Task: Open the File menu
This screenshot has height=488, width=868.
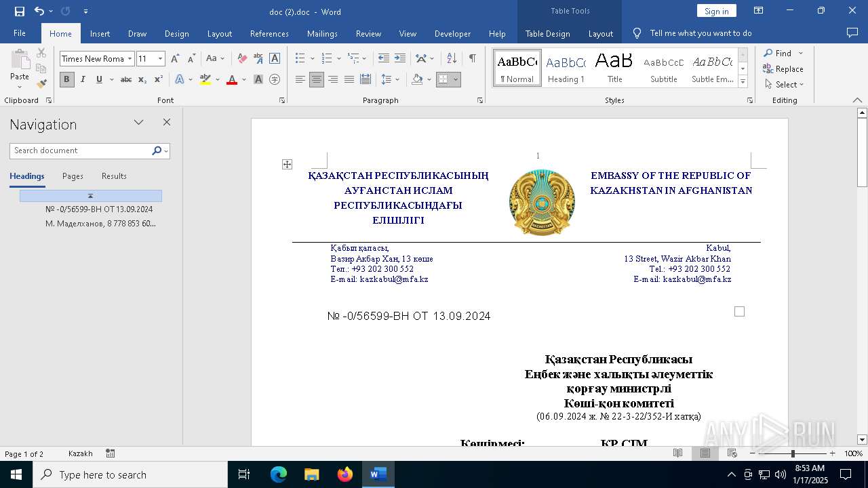Action: click(x=20, y=33)
